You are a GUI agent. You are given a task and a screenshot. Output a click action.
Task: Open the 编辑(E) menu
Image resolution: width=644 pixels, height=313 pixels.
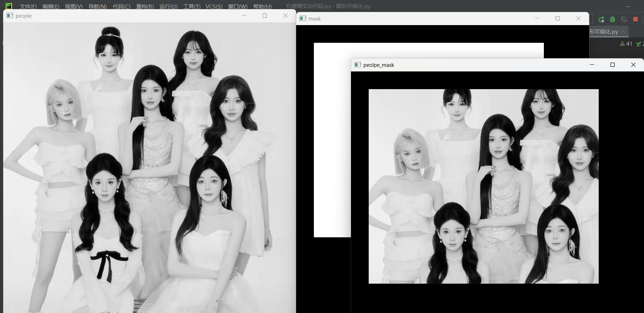pos(51,6)
